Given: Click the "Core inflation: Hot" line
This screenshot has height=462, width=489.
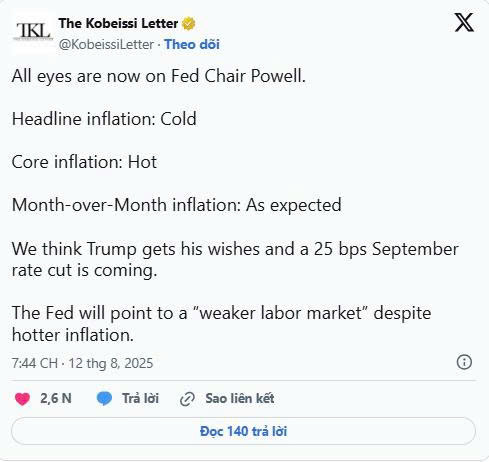Looking at the screenshot, I should click(x=84, y=162).
